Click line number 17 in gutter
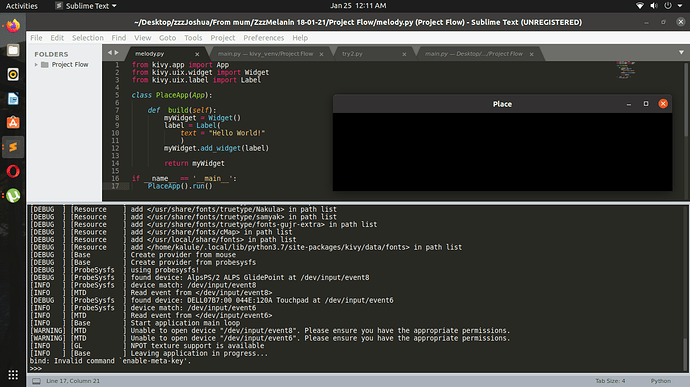The width and height of the screenshot is (690, 387). coord(115,186)
